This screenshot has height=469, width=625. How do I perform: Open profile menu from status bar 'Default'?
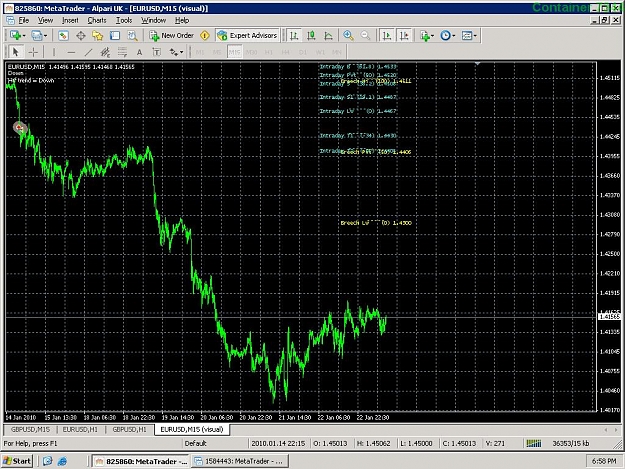195,443
